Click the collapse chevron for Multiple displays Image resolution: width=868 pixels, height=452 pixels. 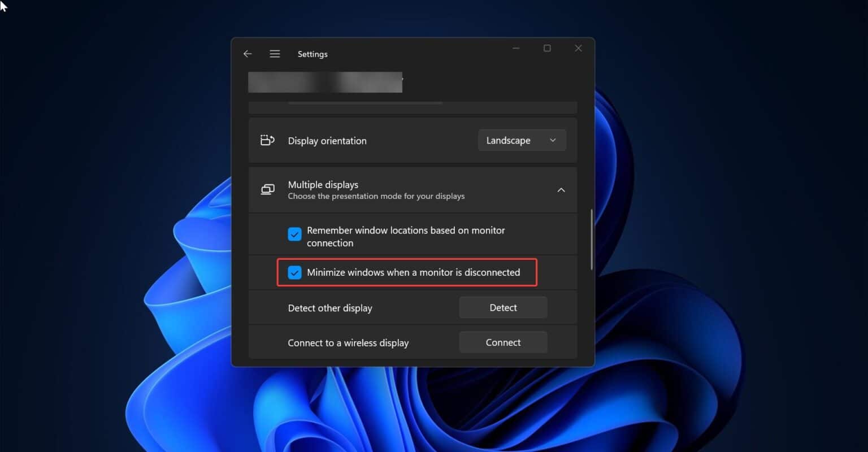561,190
